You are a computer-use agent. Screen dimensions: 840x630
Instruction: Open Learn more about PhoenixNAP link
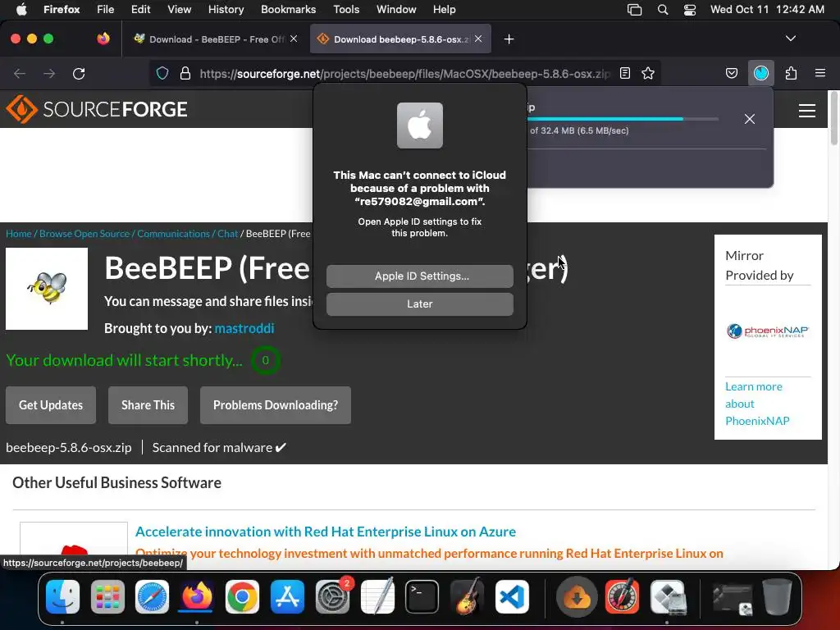[x=757, y=404]
